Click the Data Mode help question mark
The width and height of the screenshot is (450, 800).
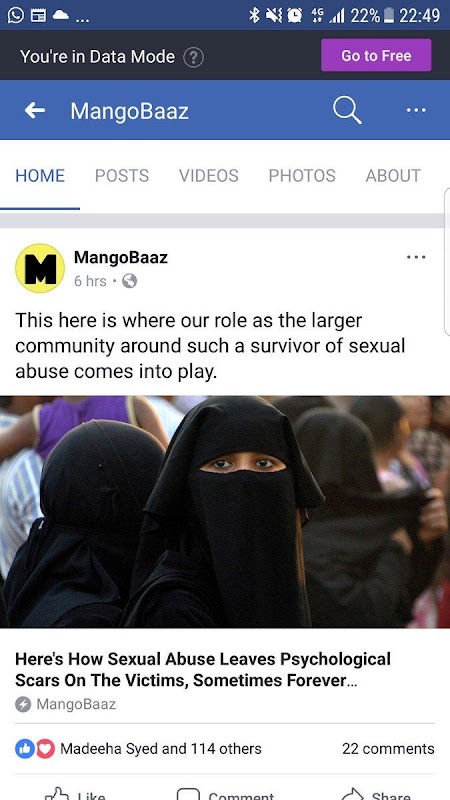click(x=193, y=57)
